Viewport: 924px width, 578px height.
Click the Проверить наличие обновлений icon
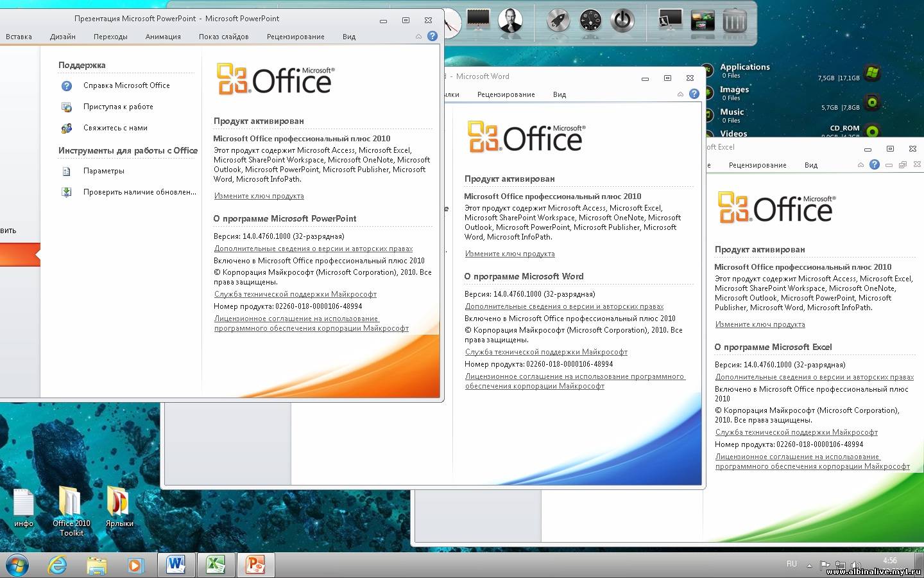point(67,192)
